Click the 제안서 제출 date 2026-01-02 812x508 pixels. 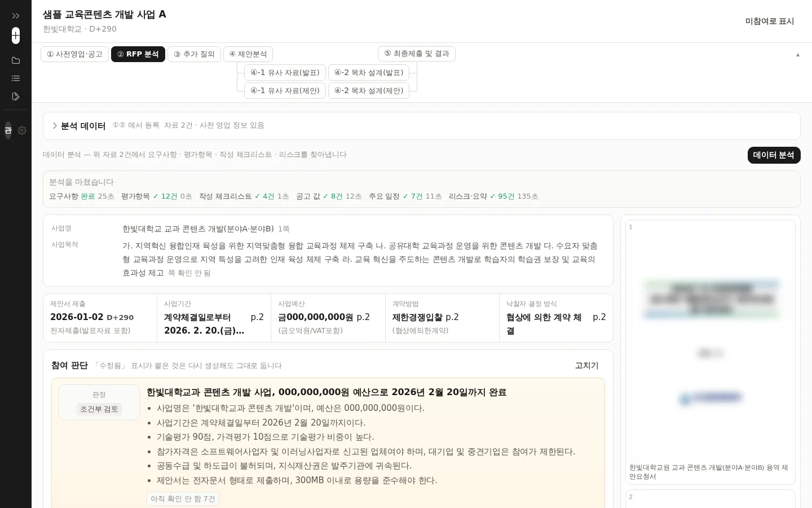coord(77,317)
